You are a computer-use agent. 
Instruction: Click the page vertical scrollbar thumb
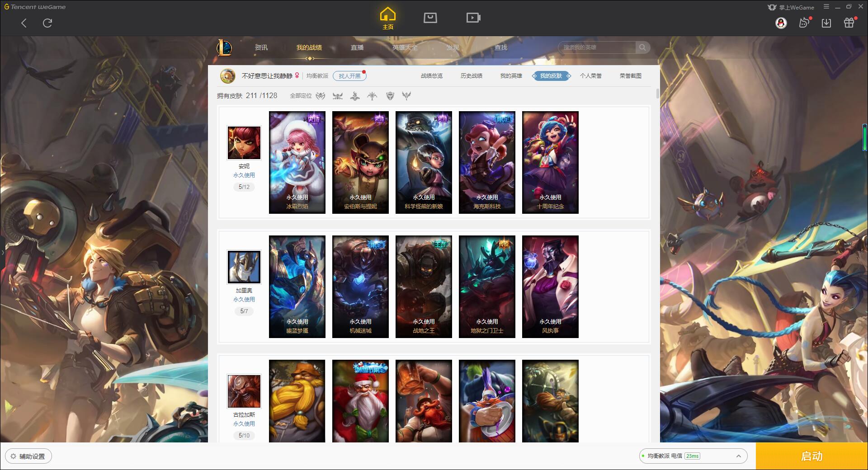657,94
